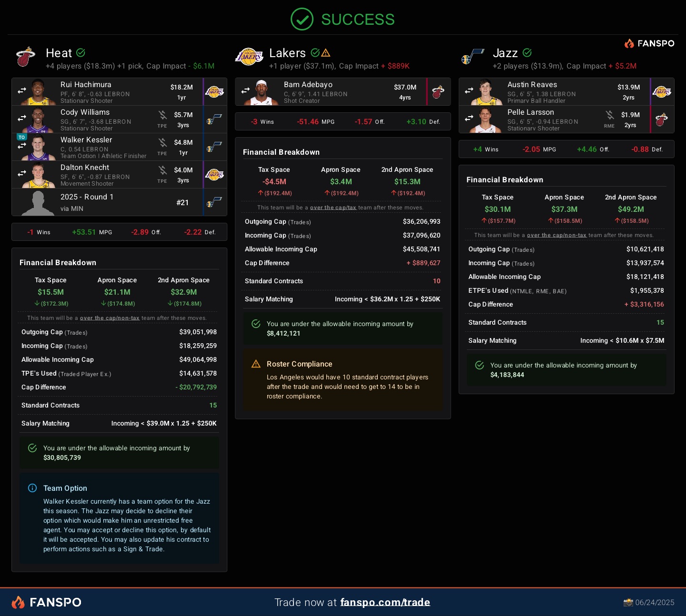This screenshot has width=686, height=616.
Task: Click the swap arrows icon on Cody Williams's row
Action: point(22,118)
